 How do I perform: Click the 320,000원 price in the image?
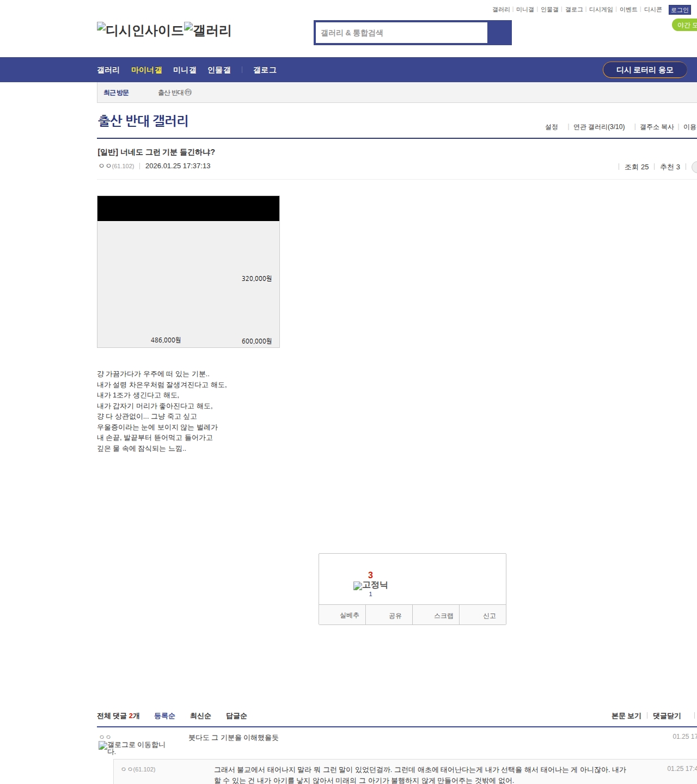click(x=256, y=279)
